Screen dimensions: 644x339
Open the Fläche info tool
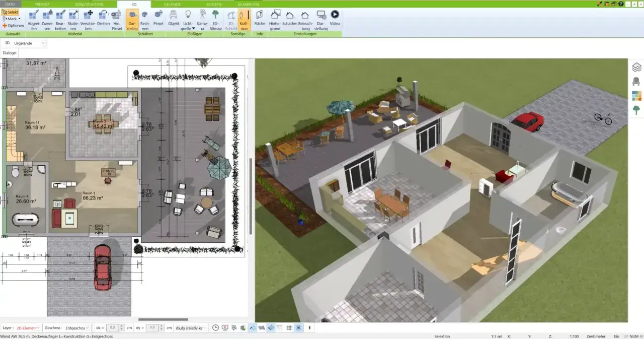click(x=260, y=17)
